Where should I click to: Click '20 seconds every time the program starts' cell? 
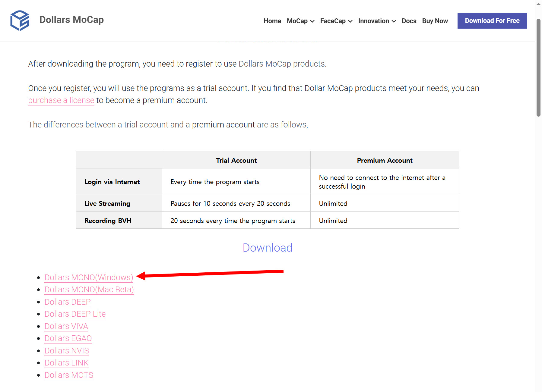[236, 220]
